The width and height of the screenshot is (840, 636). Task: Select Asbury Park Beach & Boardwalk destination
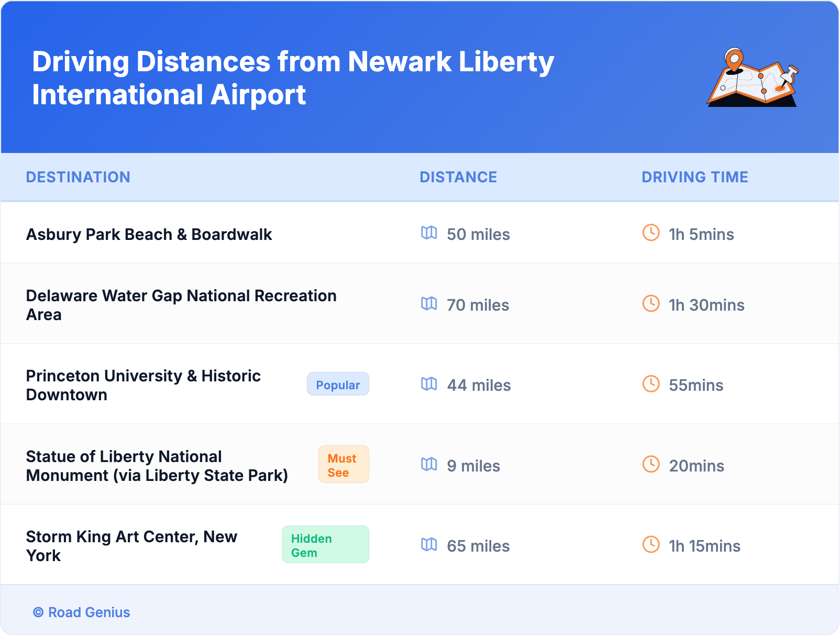coord(149,234)
